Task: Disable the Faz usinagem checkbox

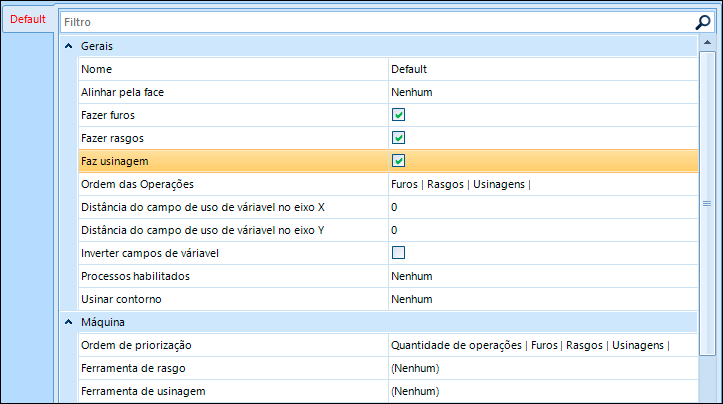Action: (x=398, y=161)
